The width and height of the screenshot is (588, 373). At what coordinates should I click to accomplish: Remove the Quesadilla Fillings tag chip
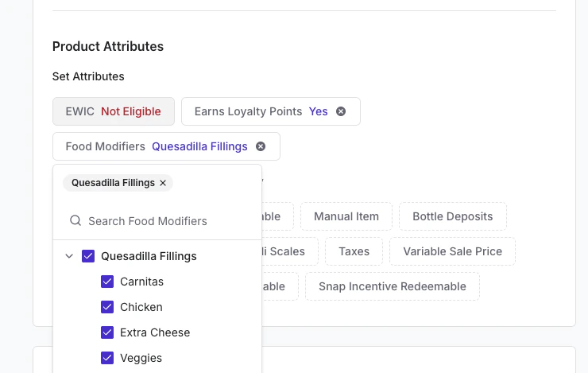[163, 183]
